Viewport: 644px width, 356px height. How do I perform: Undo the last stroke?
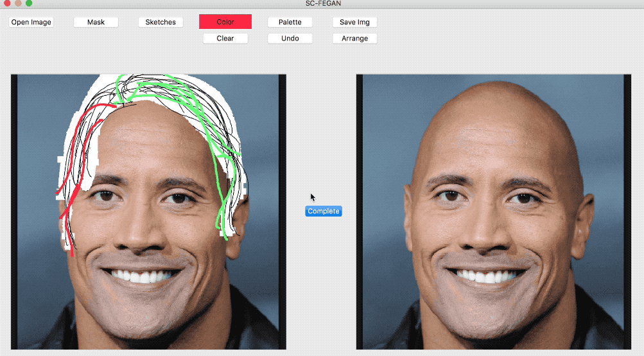[x=290, y=38]
